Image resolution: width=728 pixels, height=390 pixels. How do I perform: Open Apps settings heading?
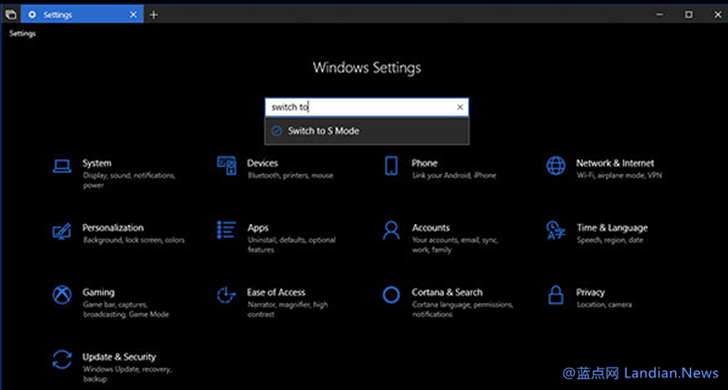[x=258, y=228]
